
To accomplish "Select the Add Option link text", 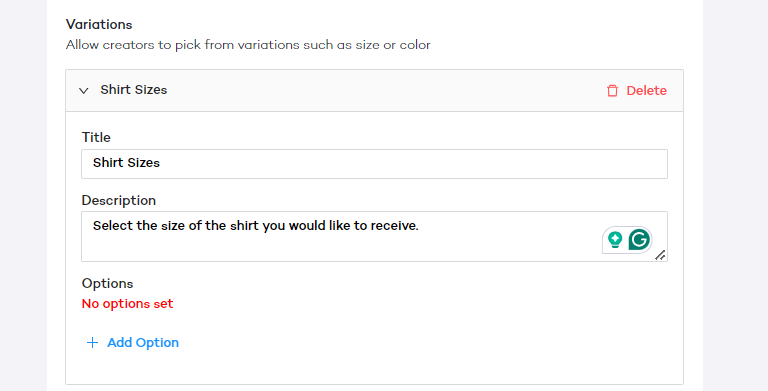I will [x=143, y=342].
